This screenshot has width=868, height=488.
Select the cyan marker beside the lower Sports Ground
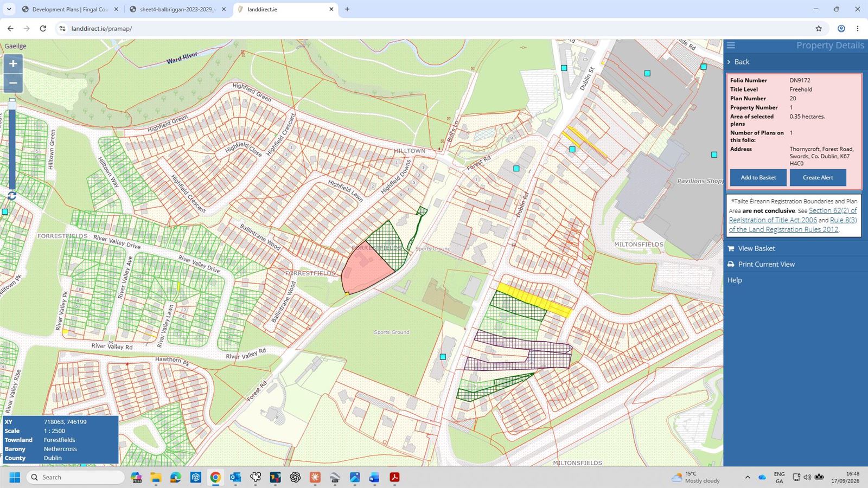pyautogui.click(x=443, y=357)
